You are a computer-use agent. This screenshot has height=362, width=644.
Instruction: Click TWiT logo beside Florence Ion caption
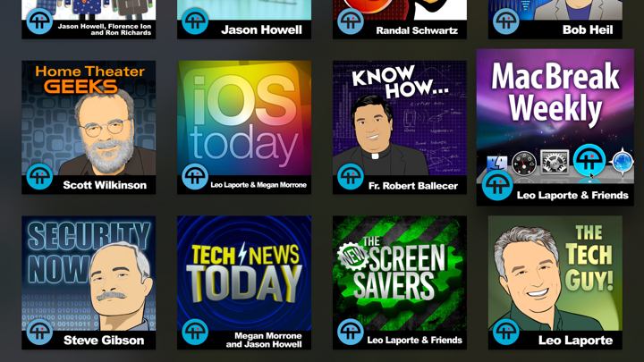coord(39,21)
